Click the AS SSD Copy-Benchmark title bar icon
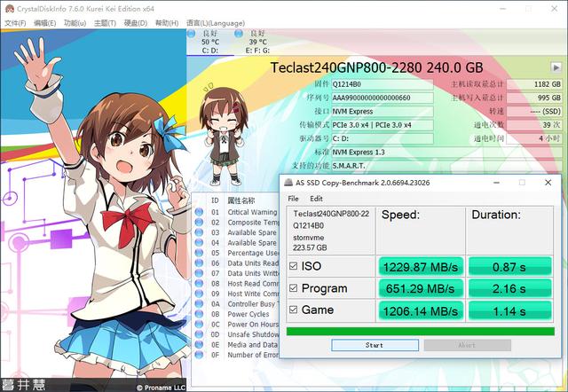This screenshot has width=568, height=392. tap(289, 181)
